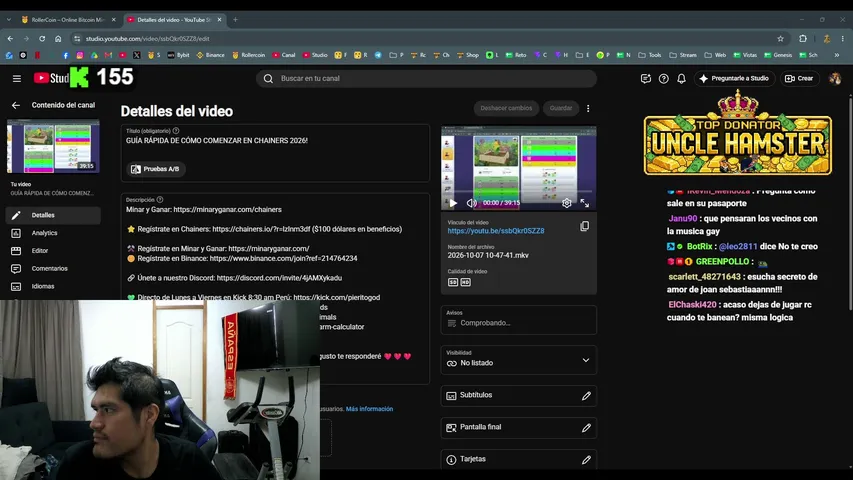Open the Canal bookmark
The image size is (853, 480).
point(284,55)
